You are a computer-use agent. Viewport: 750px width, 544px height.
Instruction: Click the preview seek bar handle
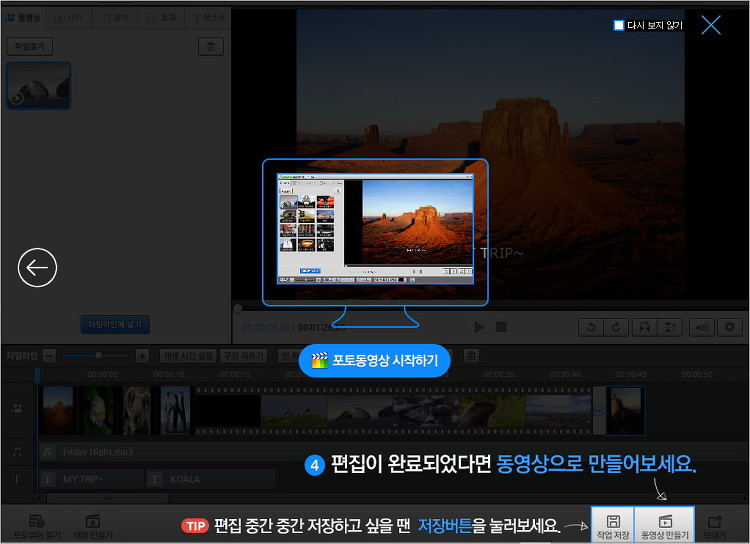point(237,309)
